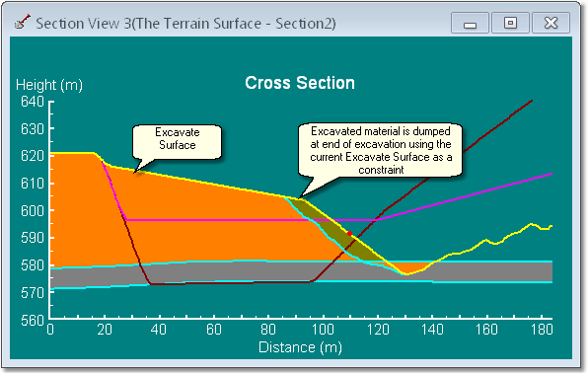Click the 120 distance axis value
Viewport: 588px width, 375px height.
(x=378, y=330)
